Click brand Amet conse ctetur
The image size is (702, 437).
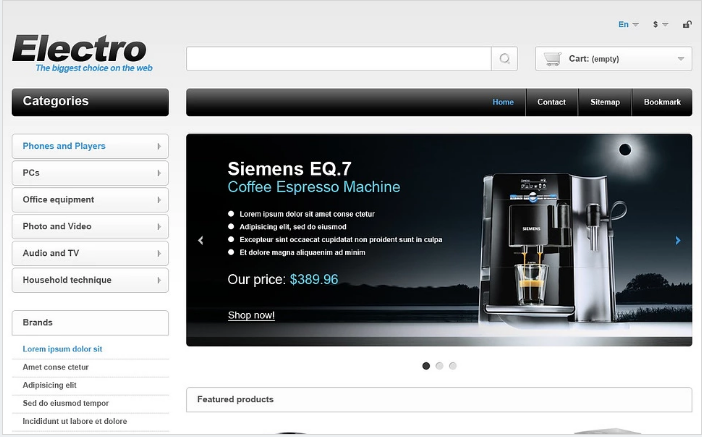[x=56, y=367]
